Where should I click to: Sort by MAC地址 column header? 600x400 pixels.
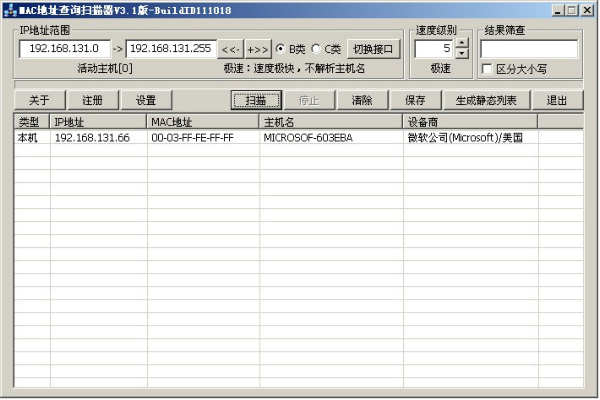(203, 121)
